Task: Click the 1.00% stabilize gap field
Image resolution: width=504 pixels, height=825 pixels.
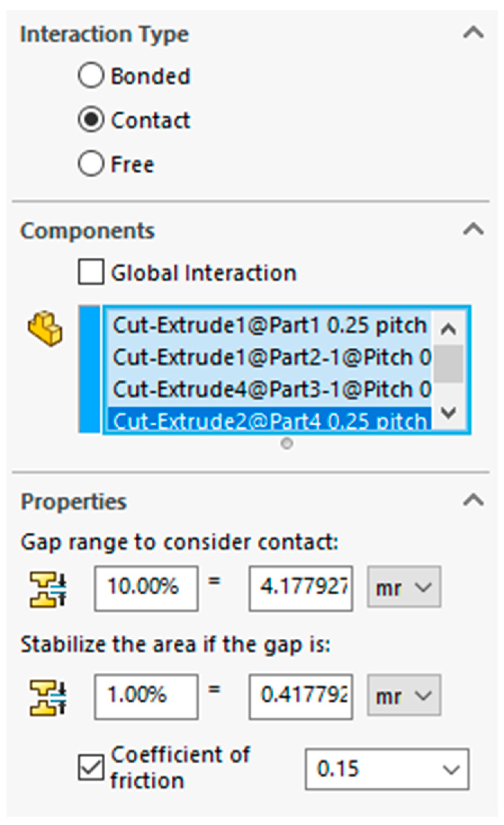Action: pos(146,695)
